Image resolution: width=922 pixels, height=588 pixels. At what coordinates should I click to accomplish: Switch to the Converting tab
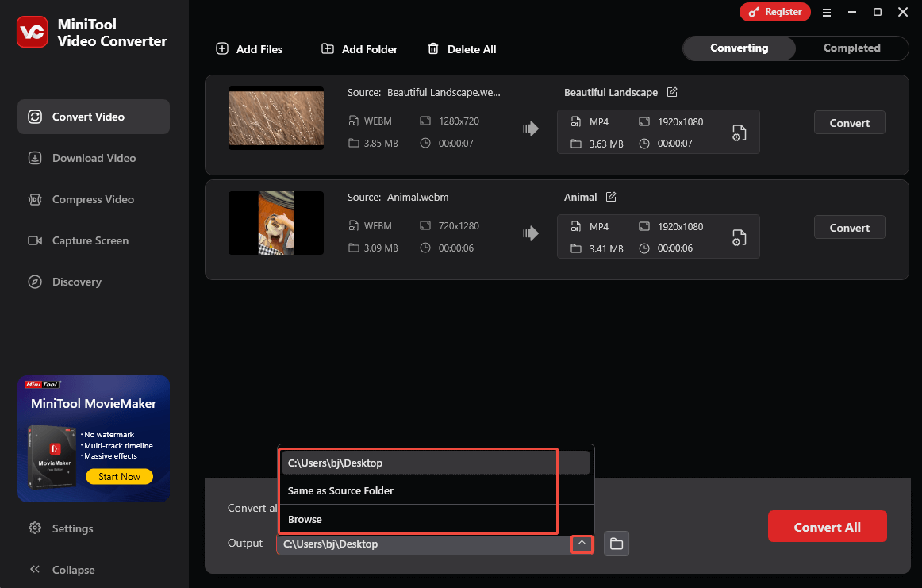tap(740, 48)
